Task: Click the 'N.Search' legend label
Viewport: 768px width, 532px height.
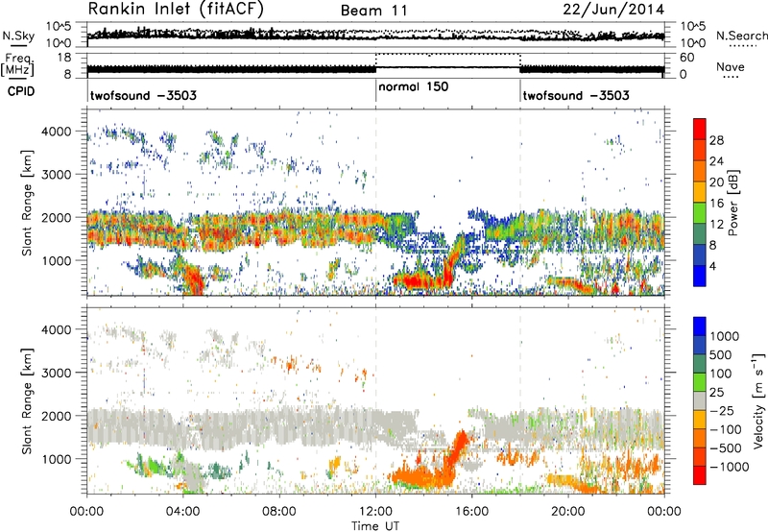Action: pos(741,36)
